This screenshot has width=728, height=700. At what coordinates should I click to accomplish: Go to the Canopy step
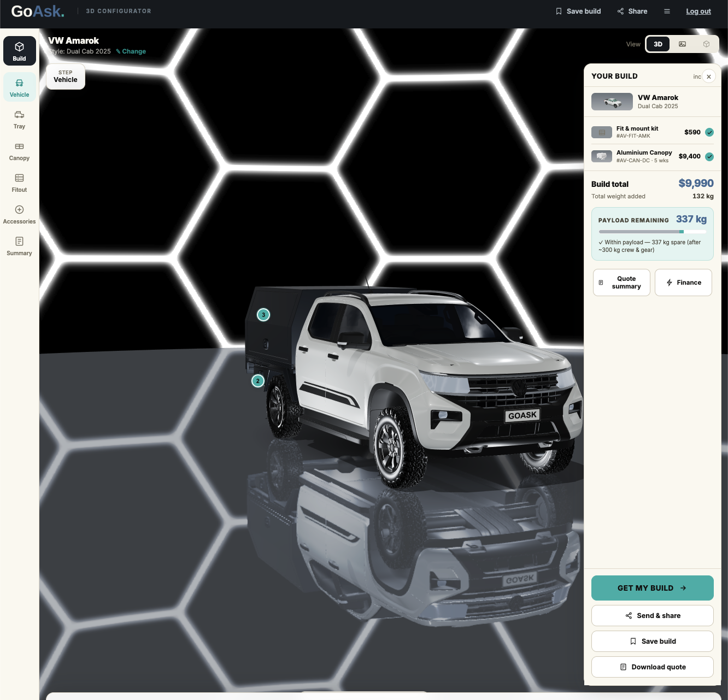(x=20, y=151)
